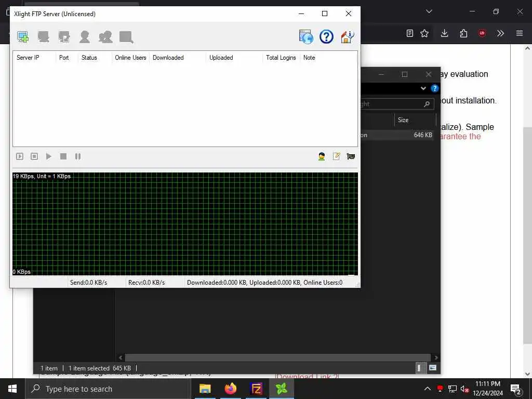Viewport: 532px width, 399px height.
Task: Click the Total Logins column header
Action: pyautogui.click(x=281, y=58)
